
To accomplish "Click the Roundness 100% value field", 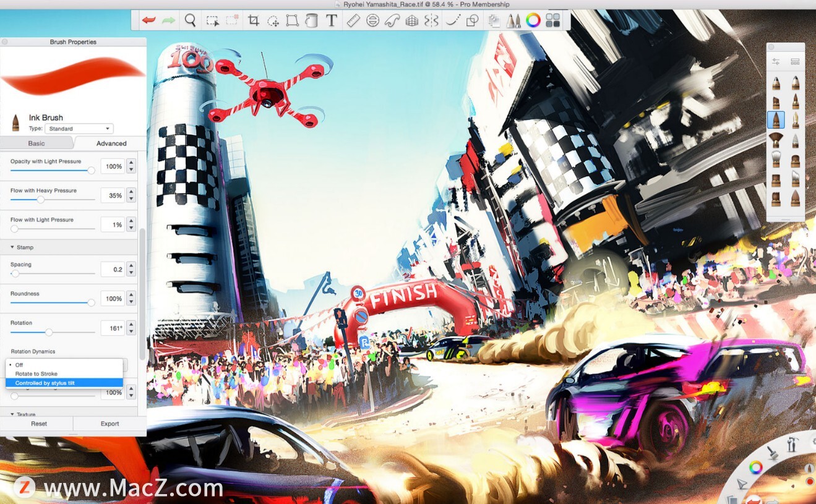I will (x=113, y=299).
